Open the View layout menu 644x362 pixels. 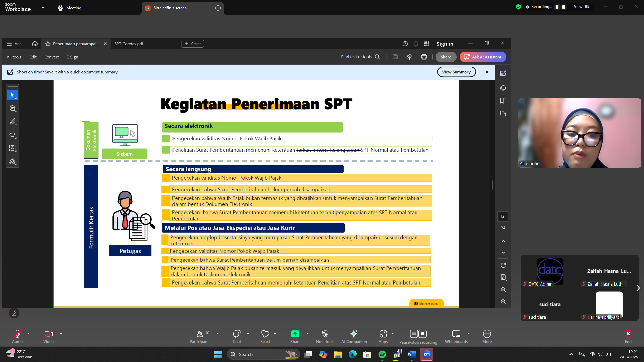[x=581, y=7]
